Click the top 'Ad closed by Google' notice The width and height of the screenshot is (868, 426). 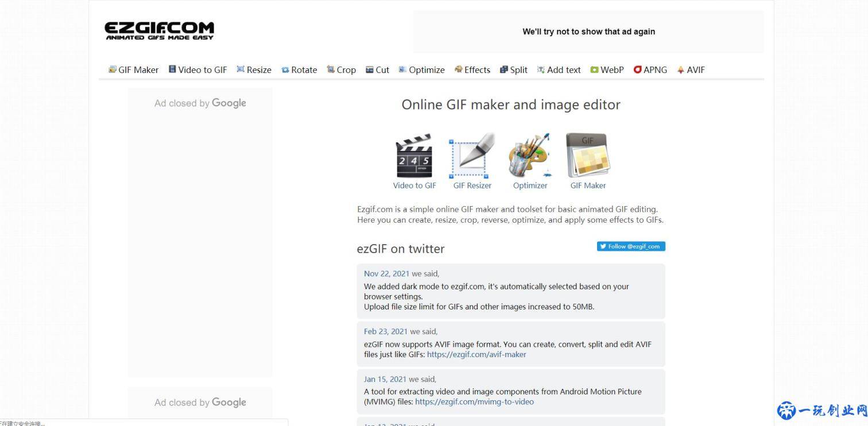pos(200,103)
